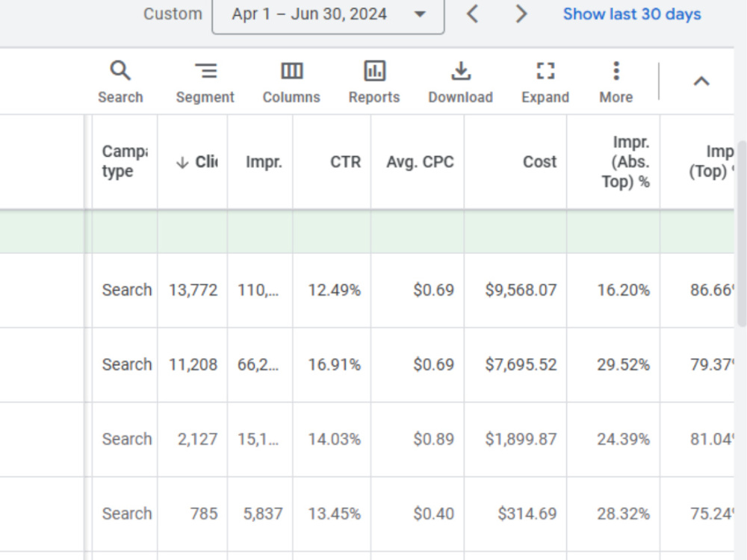Click the 16.91% CTR value
Image resolution: width=747 pixels, height=560 pixels.
(335, 365)
